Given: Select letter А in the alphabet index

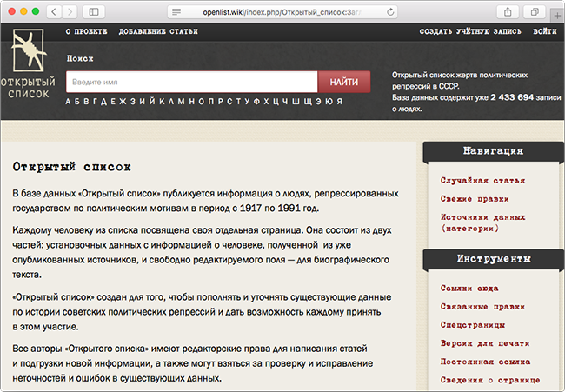Looking at the screenshot, I should click(x=70, y=101).
